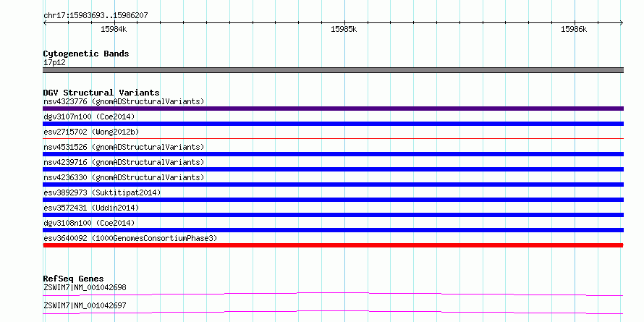Click the nsv4323776 (gnomADStructuralVariants) label

click(124, 101)
